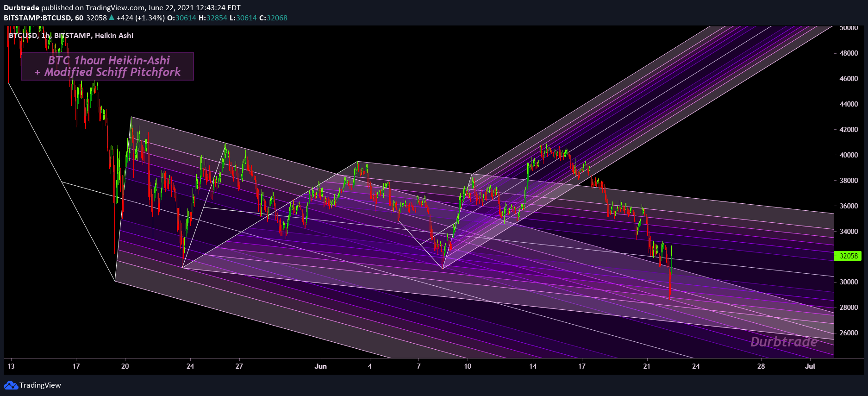Click the 48000 price axis label
868x396 pixels.
click(x=849, y=53)
